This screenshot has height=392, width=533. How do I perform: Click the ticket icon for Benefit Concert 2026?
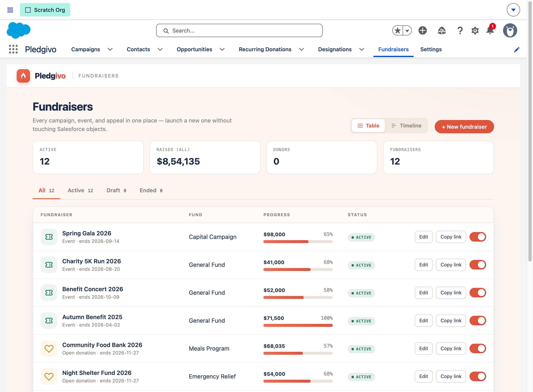tap(49, 293)
